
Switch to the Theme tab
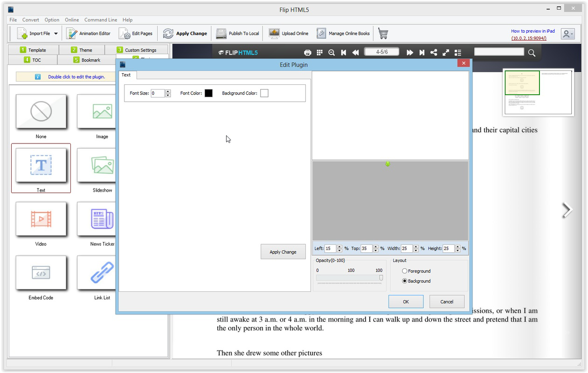coord(82,50)
